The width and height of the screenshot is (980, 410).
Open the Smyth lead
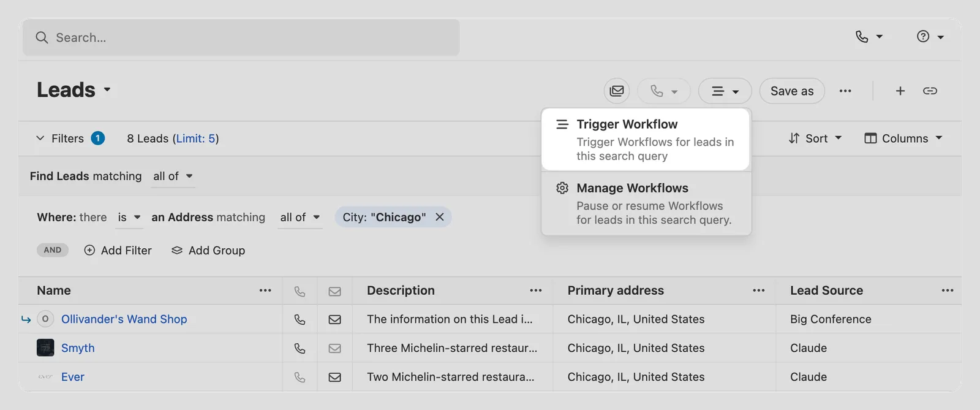click(78, 348)
